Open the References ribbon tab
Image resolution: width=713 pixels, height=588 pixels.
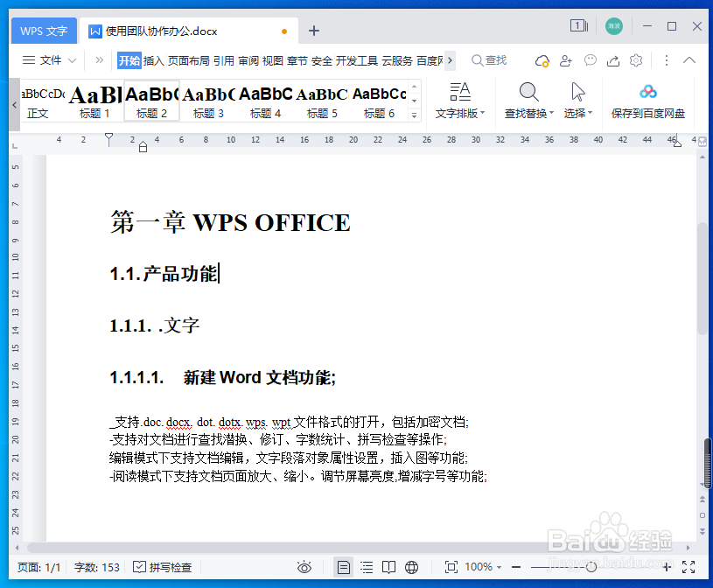click(224, 60)
